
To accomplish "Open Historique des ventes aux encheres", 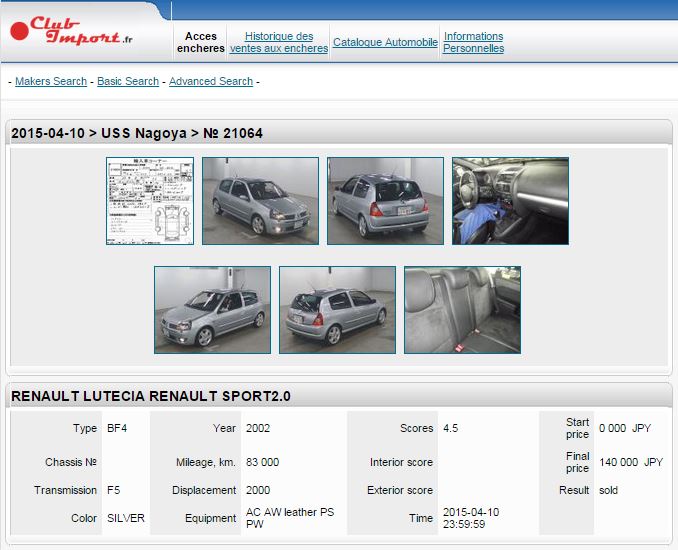I will [279, 42].
